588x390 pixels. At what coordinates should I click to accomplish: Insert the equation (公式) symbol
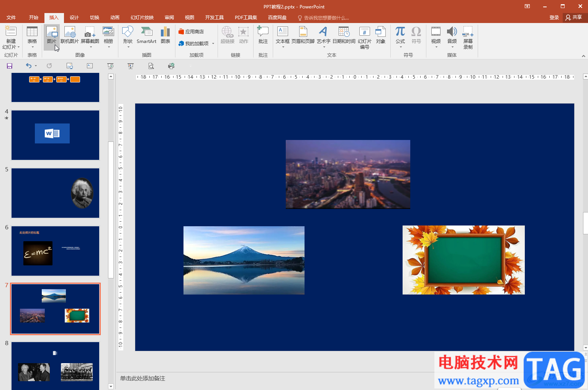click(400, 37)
